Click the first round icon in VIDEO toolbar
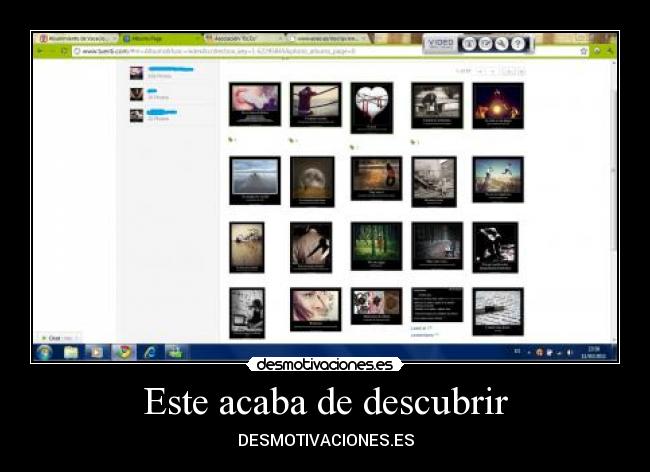 coord(469,44)
